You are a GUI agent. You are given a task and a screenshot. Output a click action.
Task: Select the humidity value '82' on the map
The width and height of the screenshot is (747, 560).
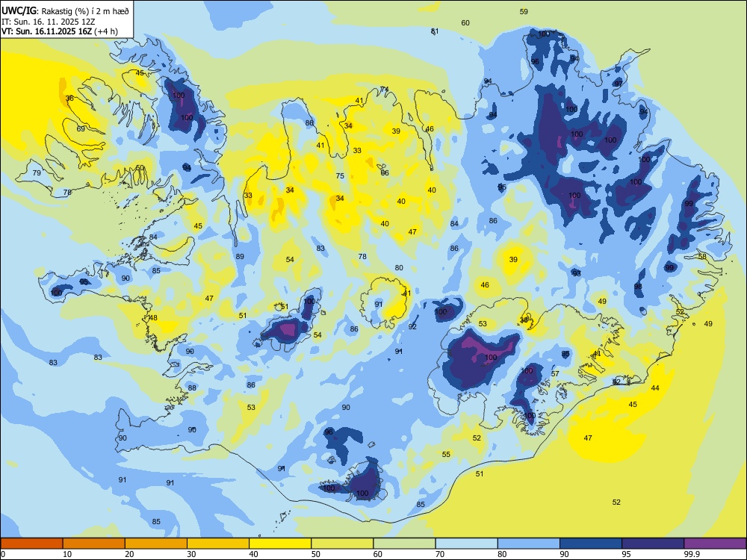[x=616, y=382]
